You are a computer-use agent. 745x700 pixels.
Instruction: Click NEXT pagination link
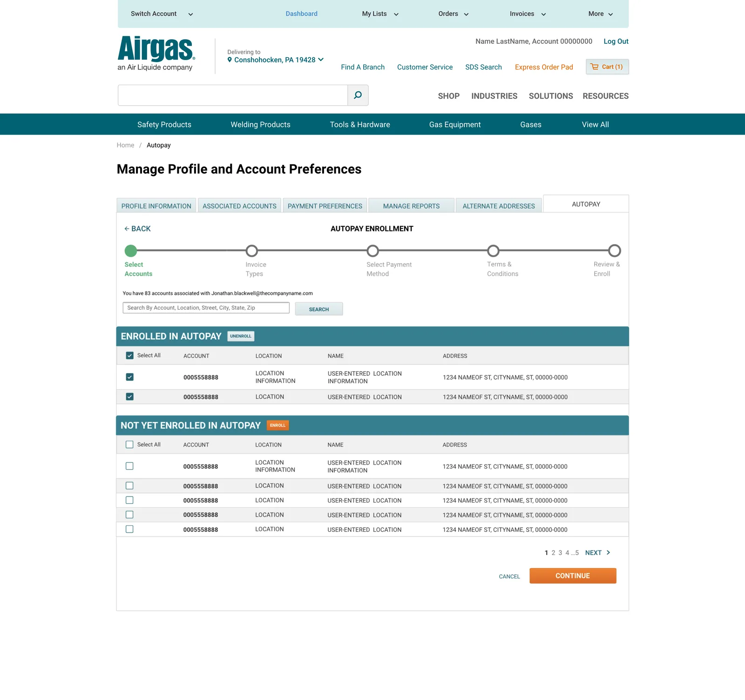[x=597, y=553]
